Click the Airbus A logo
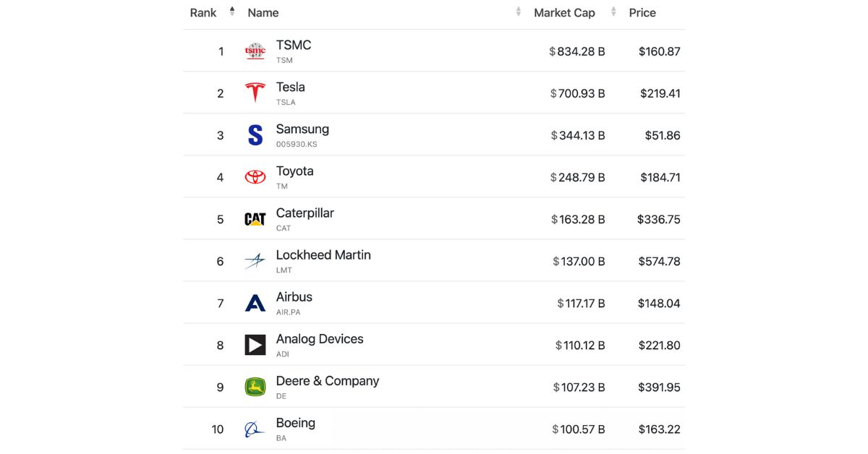The image size is (868, 454). 255,303
